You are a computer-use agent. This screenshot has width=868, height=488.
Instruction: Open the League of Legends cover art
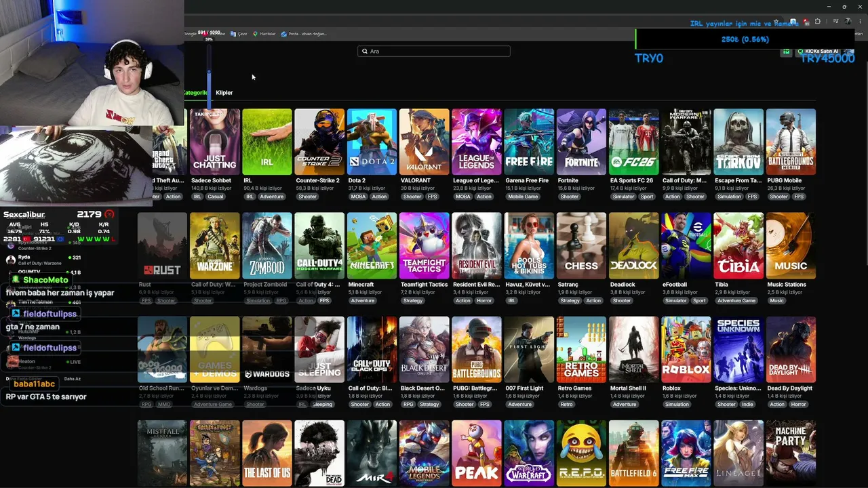click(477, 142)
